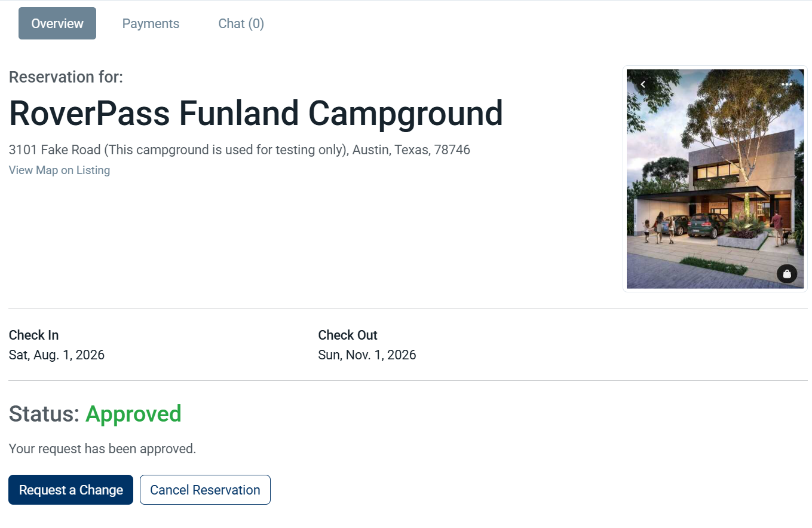Click the RoverPass Funland Campground heading
The width and height of the screenshot is (812, 528).
tap(256, 112)
